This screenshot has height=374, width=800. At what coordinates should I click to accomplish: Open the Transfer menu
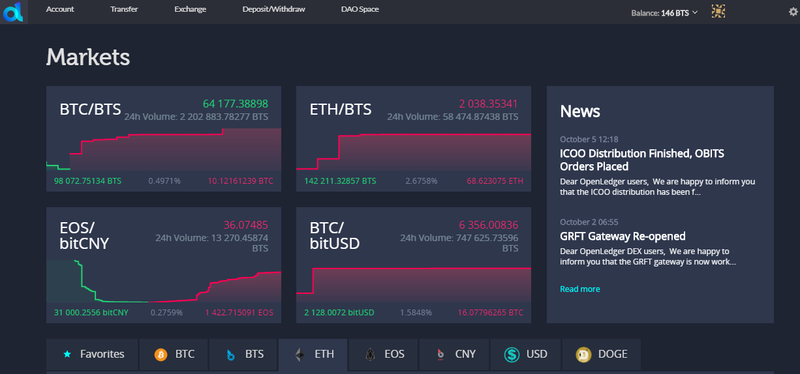124,9
